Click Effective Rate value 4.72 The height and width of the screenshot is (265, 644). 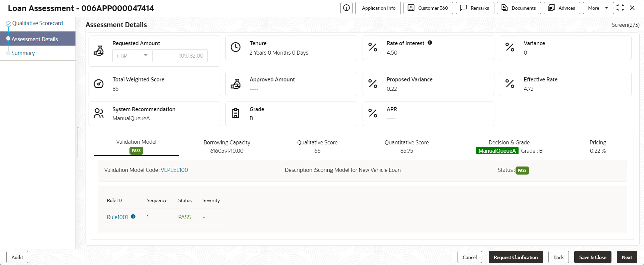529,89
